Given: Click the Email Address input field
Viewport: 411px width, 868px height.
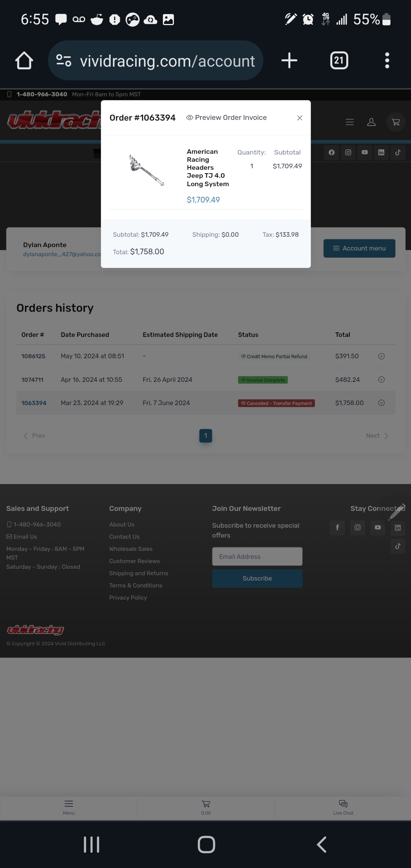Looking at the screenshot, I should (257, 557).
